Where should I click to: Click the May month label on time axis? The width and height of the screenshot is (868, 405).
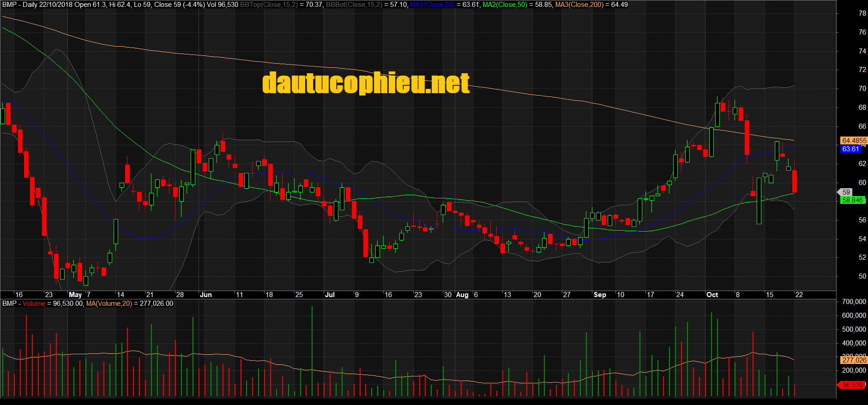pyautogui.click(x=75, y=295)
